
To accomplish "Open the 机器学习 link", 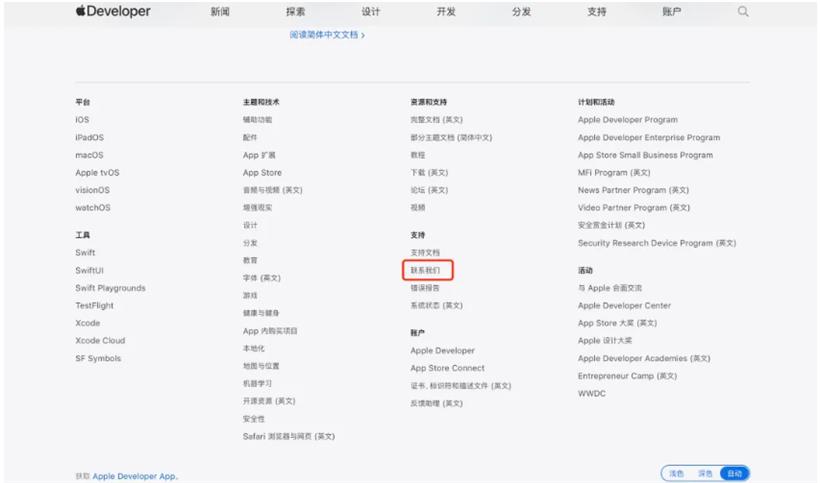I will tap(257, 383).
